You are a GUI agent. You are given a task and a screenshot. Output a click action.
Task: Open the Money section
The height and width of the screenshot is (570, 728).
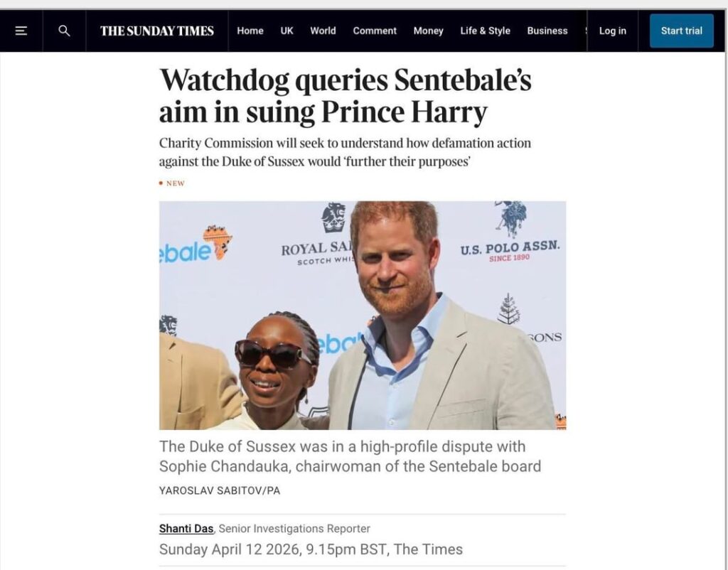coord(428,31)
